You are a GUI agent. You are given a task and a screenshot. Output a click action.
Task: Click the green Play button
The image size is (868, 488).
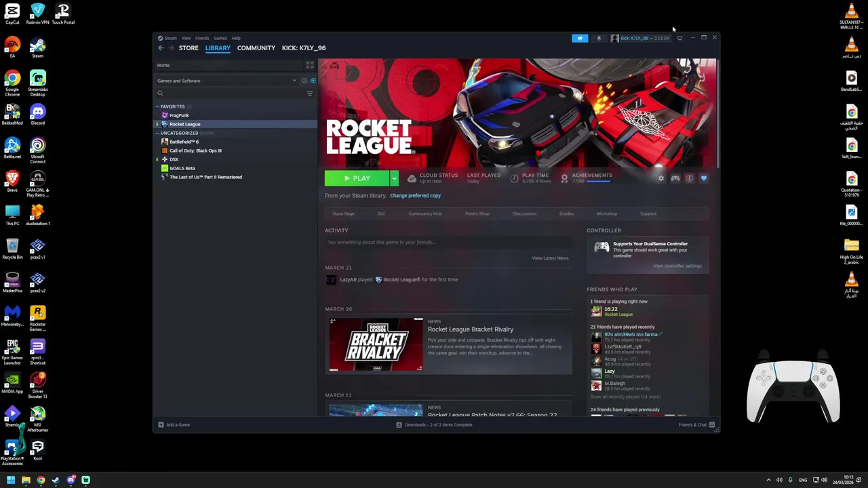357,178
